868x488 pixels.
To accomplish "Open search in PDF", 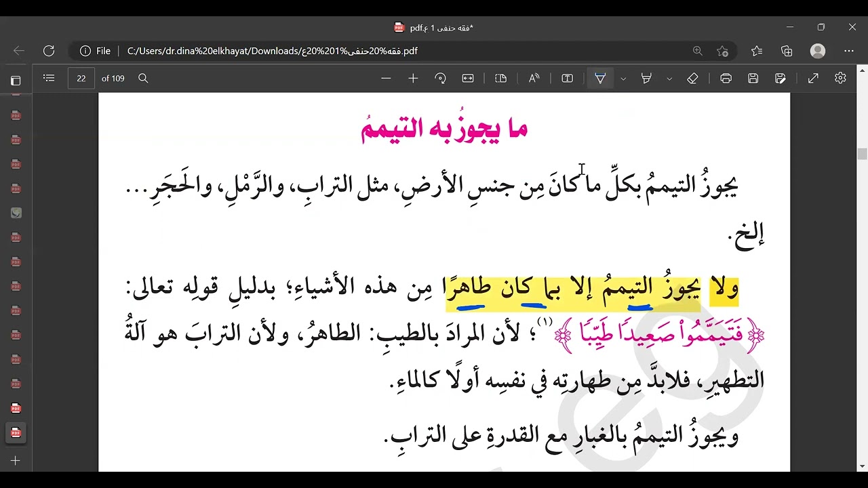I will pos(143,79).
